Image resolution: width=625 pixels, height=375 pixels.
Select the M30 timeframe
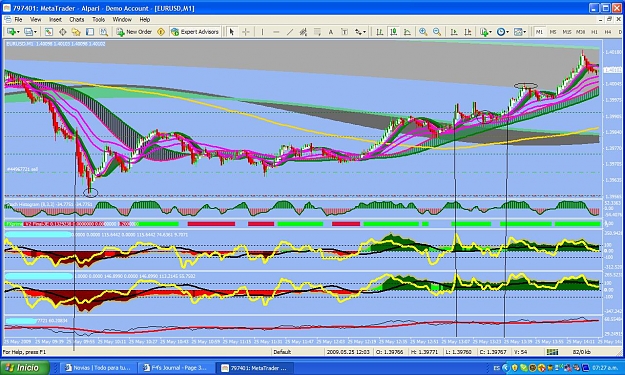click(x=580, y=32)
